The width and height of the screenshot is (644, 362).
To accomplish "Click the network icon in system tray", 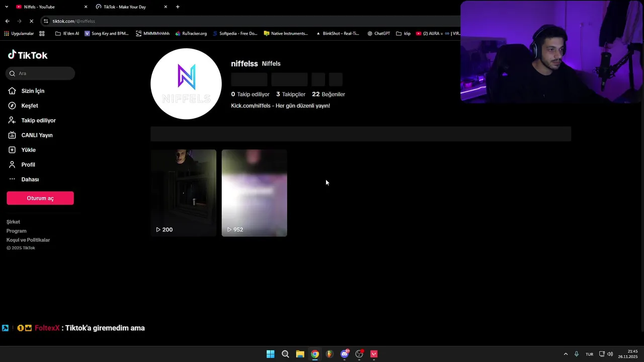I will 602,354.
